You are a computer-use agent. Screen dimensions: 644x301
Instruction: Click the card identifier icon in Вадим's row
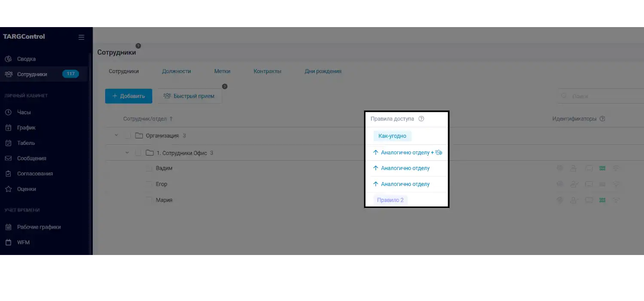click(x=589, y=169)
